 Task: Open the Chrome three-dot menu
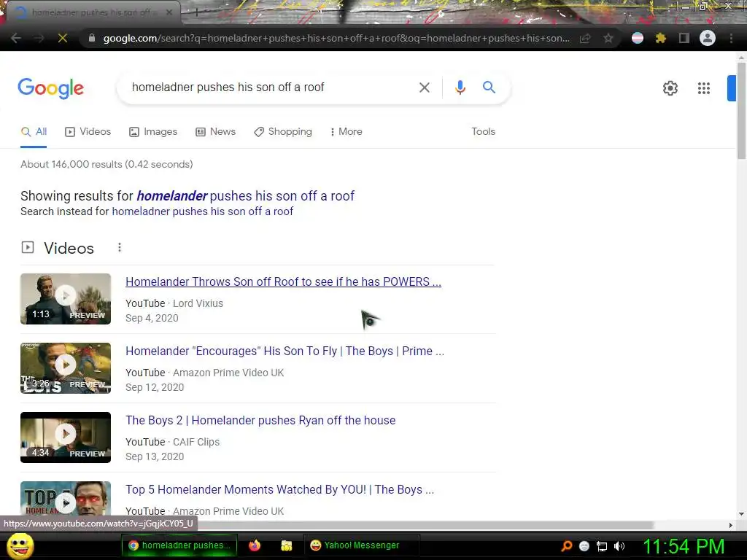coord(731,38)
